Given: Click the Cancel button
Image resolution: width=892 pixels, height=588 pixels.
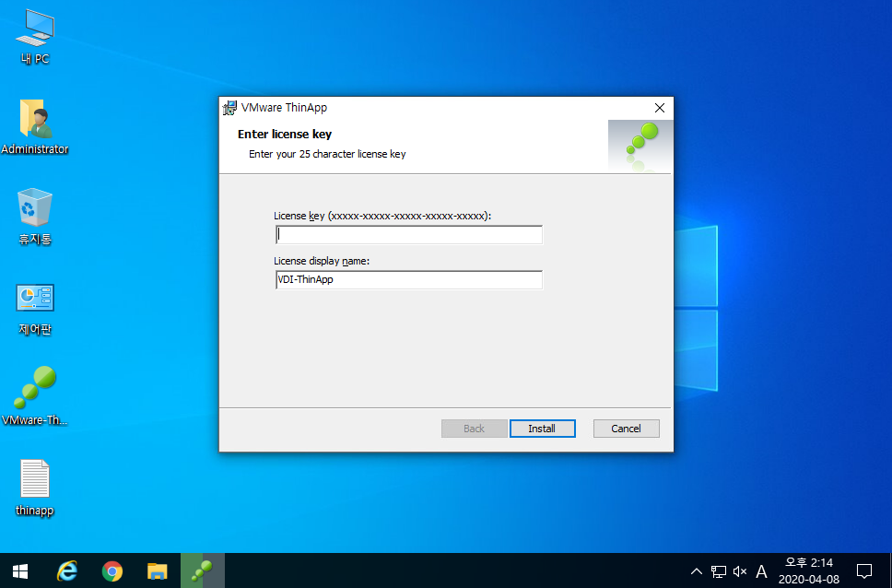Looking at the screenshot, I should (x=627, y=429).
